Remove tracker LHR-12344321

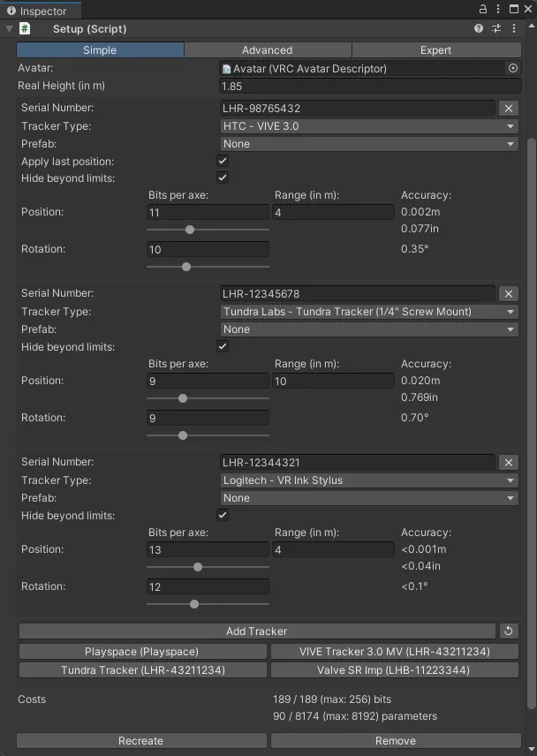click(x=509, y=463)
